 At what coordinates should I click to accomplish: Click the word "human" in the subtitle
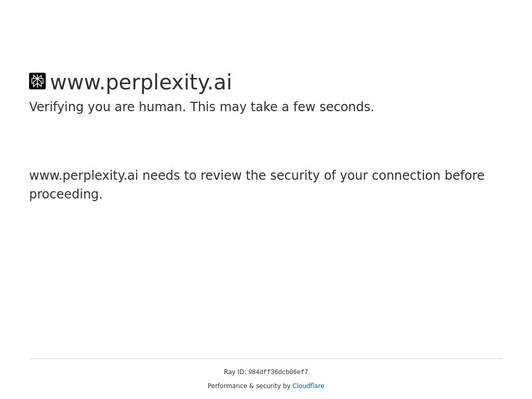click(162, 107)
